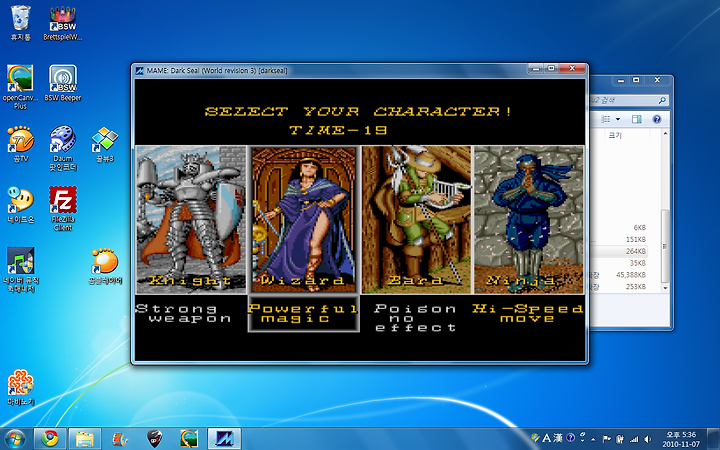
Task: Select the 253KB file row in Explorer
Action: click(x=619, y=287)
